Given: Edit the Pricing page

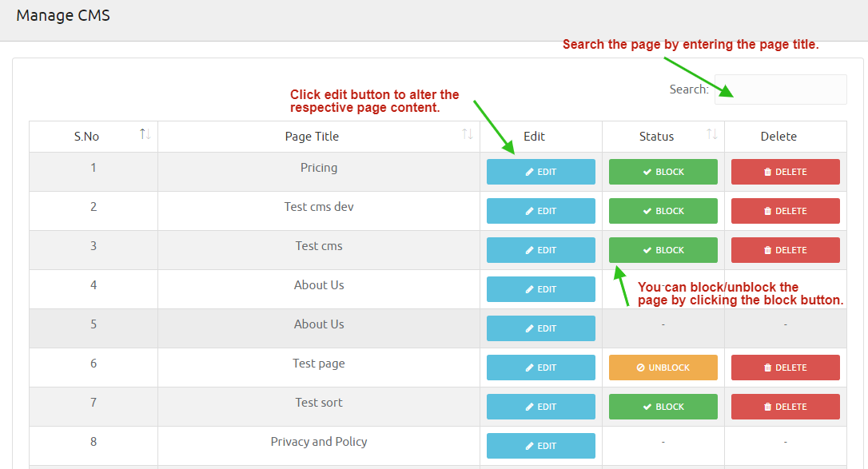Looking at the screenshot, I should [540, 172].
